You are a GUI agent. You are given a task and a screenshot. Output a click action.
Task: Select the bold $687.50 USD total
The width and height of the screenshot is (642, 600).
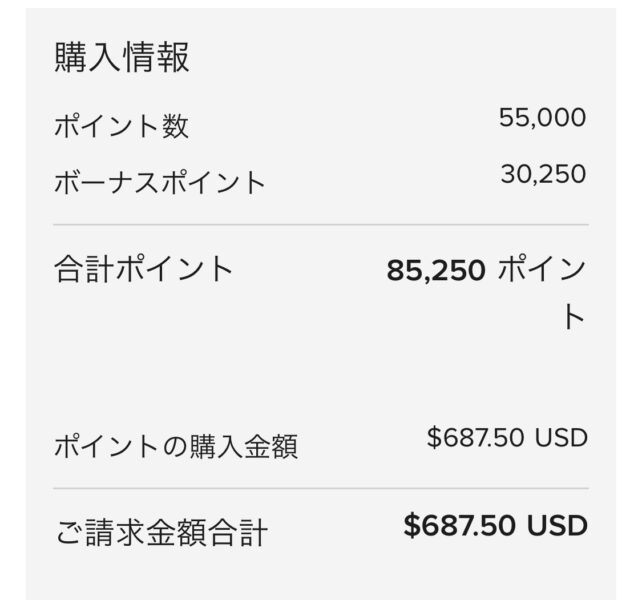[495, 526]
